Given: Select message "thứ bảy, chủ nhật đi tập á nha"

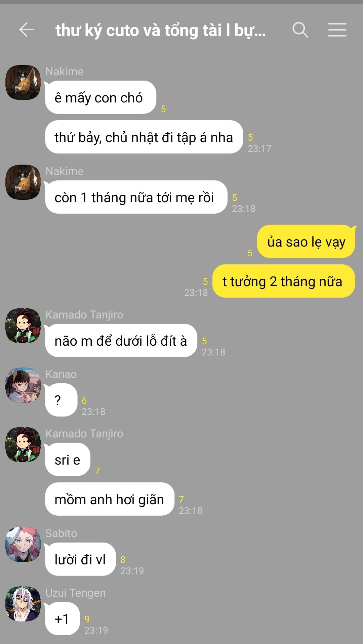Looking at the screenshot, I should coord(144,137).
